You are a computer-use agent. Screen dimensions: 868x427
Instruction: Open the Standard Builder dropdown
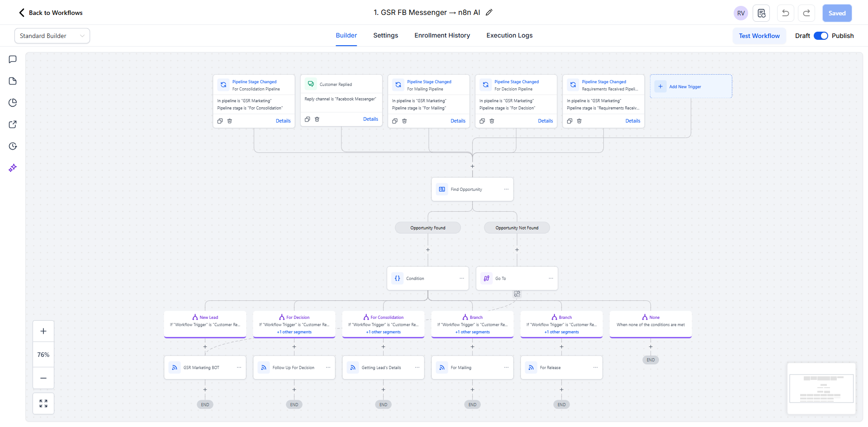[52, 36]
